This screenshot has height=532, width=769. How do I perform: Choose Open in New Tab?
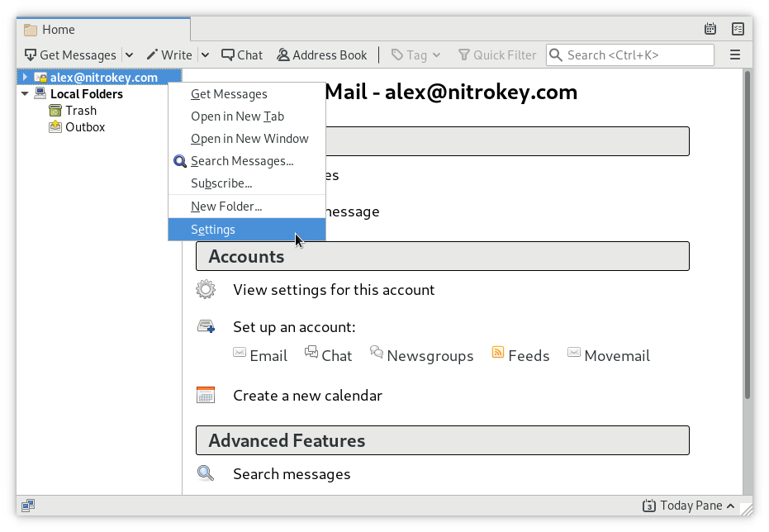(x=247, y=116)
